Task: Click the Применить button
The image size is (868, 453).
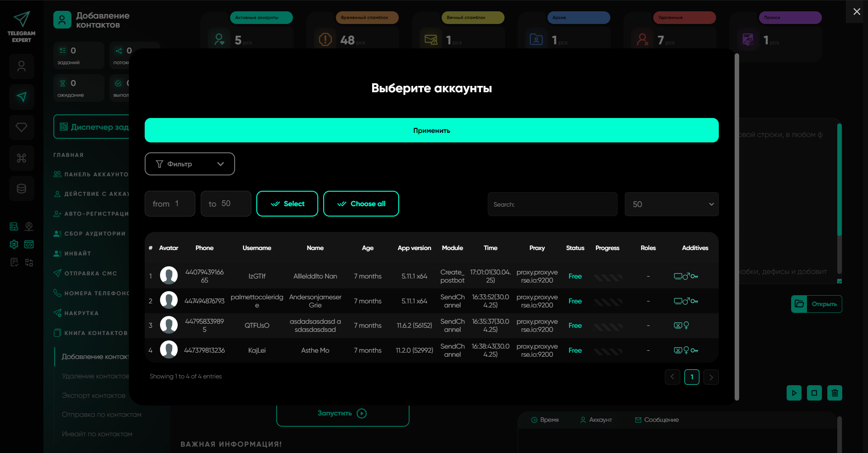Action: (431, 130)
